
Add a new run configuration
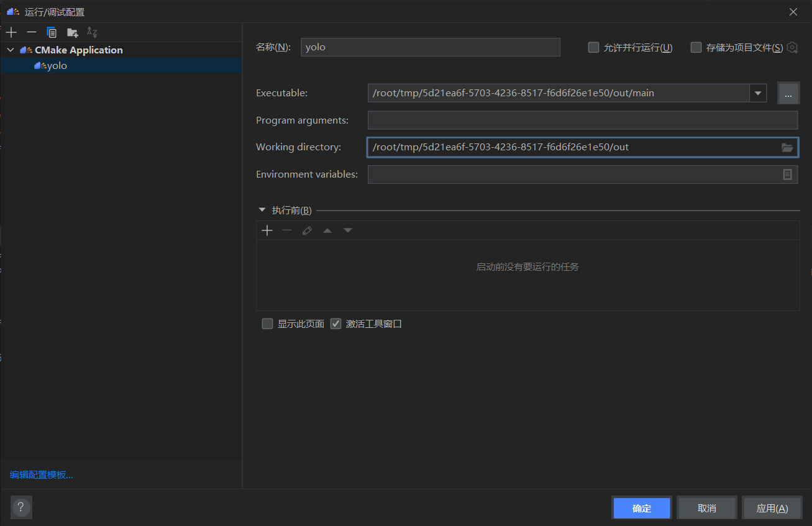[x=11, y=32]
